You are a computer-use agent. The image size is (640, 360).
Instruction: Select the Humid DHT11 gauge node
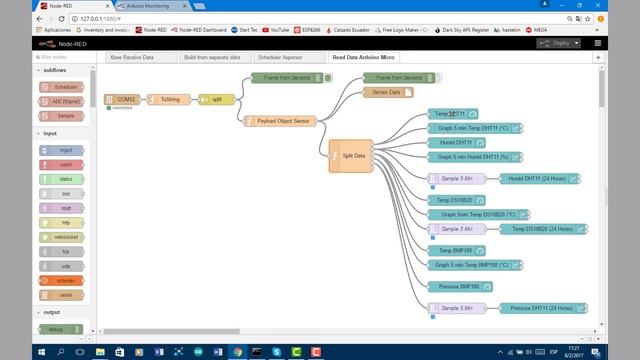pos(456,143)
